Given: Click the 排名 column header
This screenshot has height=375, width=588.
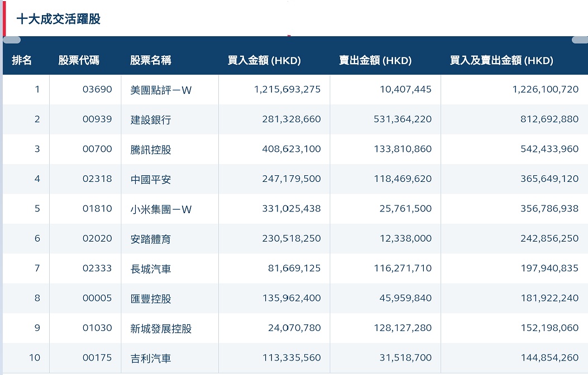Looking at the screenshot, I should coord(22,60).
